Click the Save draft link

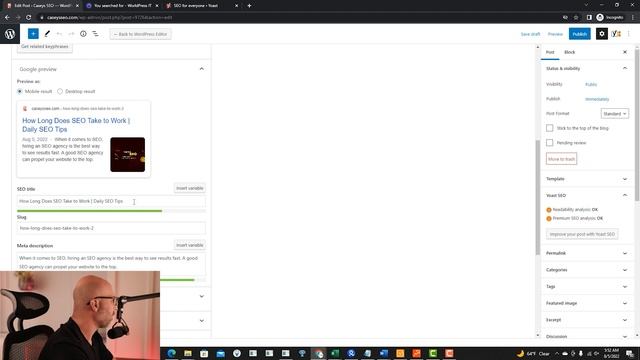[530, 34]
